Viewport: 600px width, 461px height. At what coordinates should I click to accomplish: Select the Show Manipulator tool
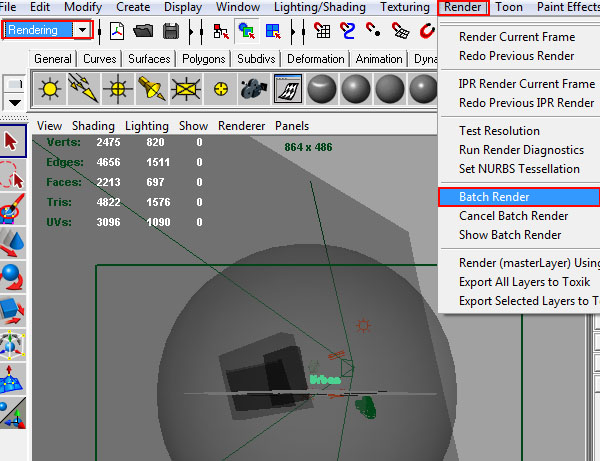(x=13, y=412)
